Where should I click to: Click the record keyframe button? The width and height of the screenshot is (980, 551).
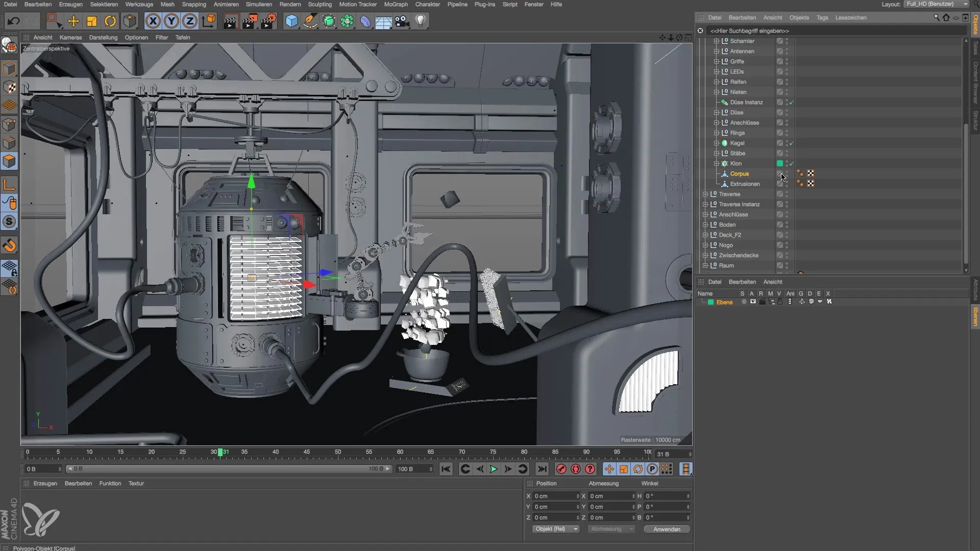tap(561, 469)
